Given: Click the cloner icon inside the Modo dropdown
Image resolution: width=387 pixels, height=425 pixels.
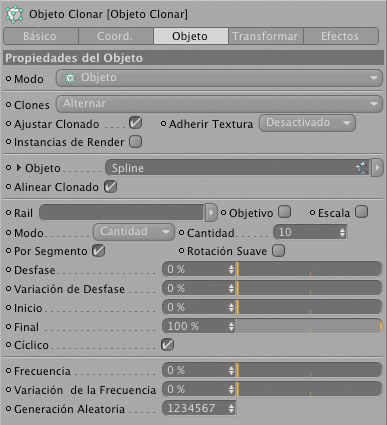Looking at the screenshot, I should point(70,78).
